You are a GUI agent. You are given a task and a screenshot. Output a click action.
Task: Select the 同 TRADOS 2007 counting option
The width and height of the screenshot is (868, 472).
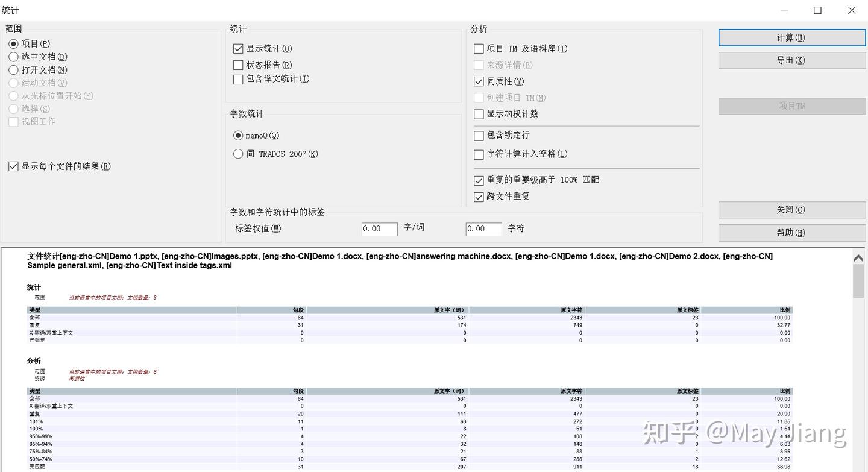238,154
